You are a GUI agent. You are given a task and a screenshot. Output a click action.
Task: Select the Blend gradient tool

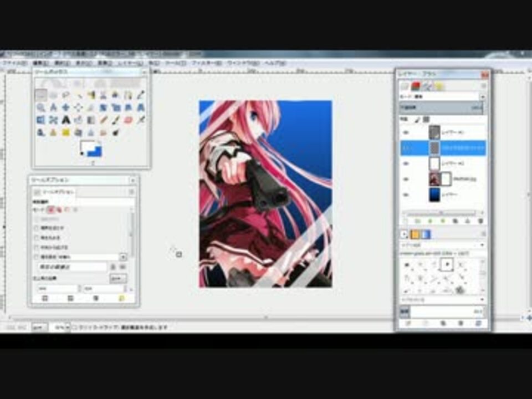(91, 120)
